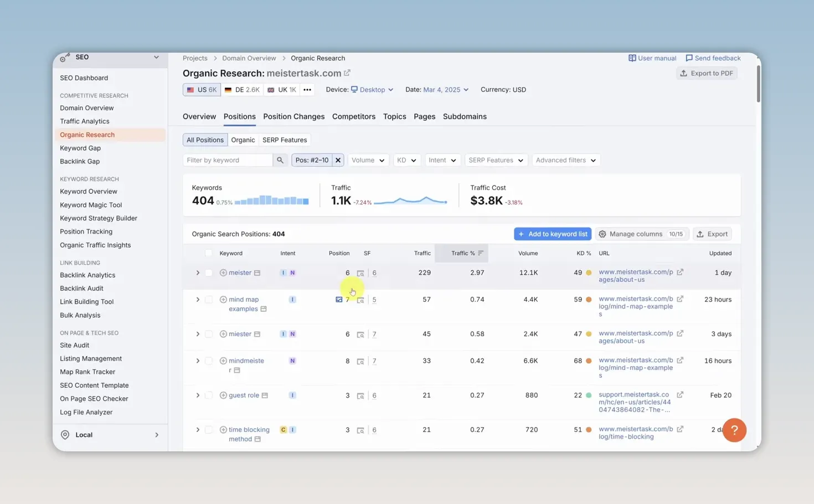The height and width of the screenshot is (504, 814).
Task: Click keyword details icon after meister 12.1K
Action: tap(257, 273)
